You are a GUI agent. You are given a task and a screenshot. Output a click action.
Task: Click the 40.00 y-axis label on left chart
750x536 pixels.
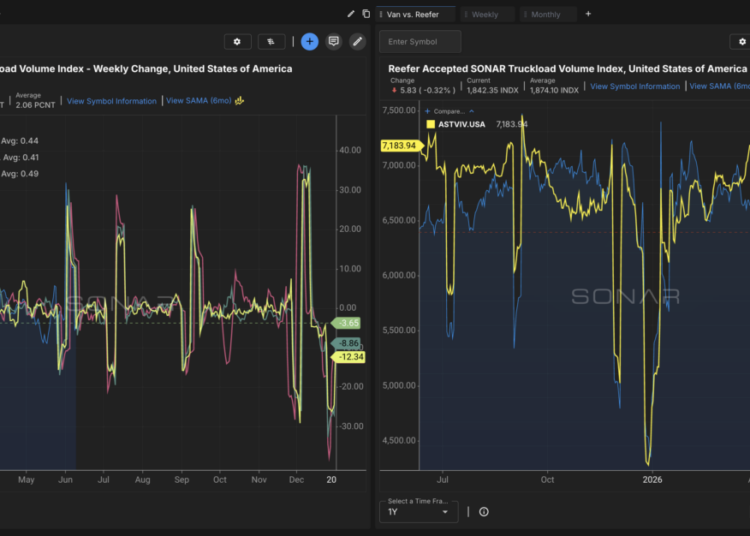[350, 150]
